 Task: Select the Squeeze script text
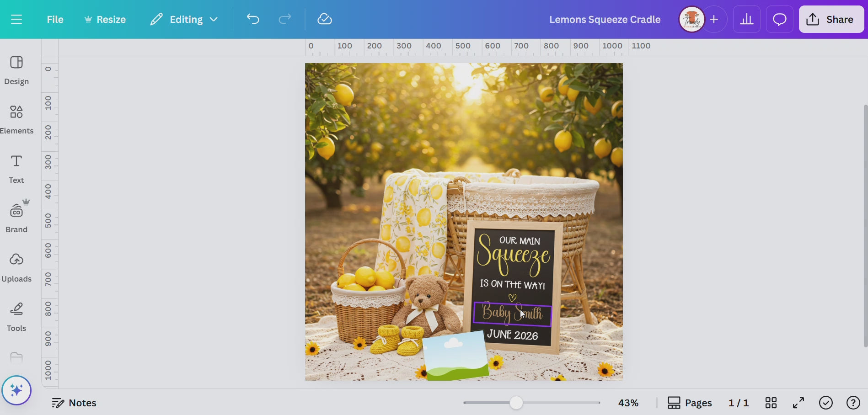click(513, 256)
